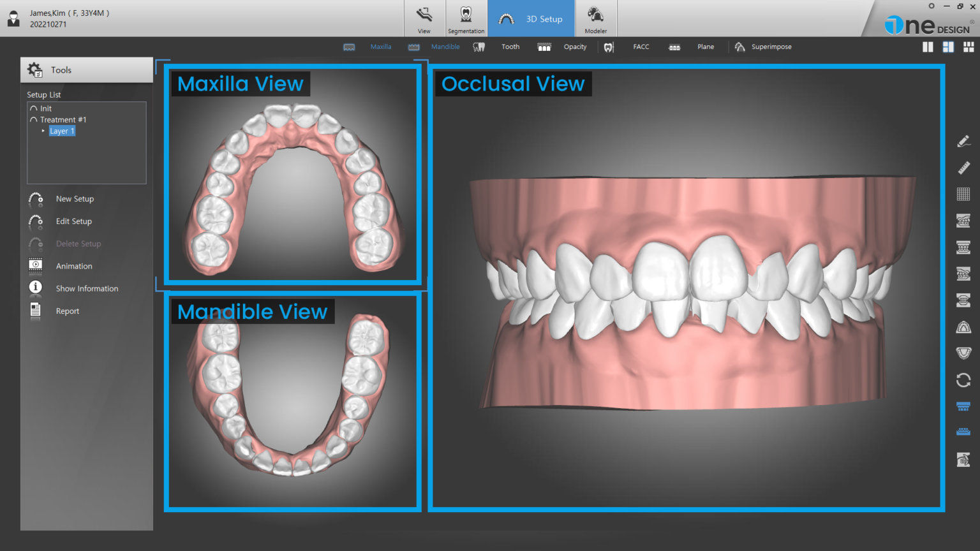Select the occlusion contact view icon
The height and width of the screenshot is (551, 980).
tap(963, 300)
